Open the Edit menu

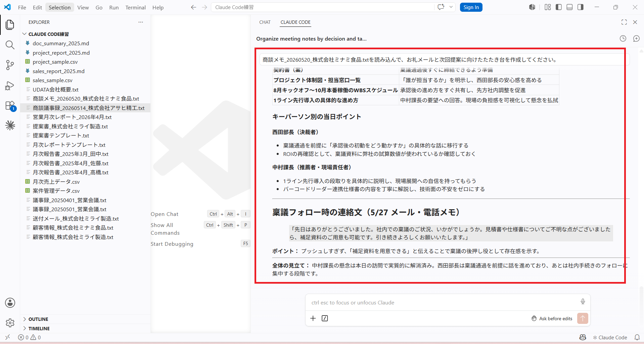(x=37, y=7)
